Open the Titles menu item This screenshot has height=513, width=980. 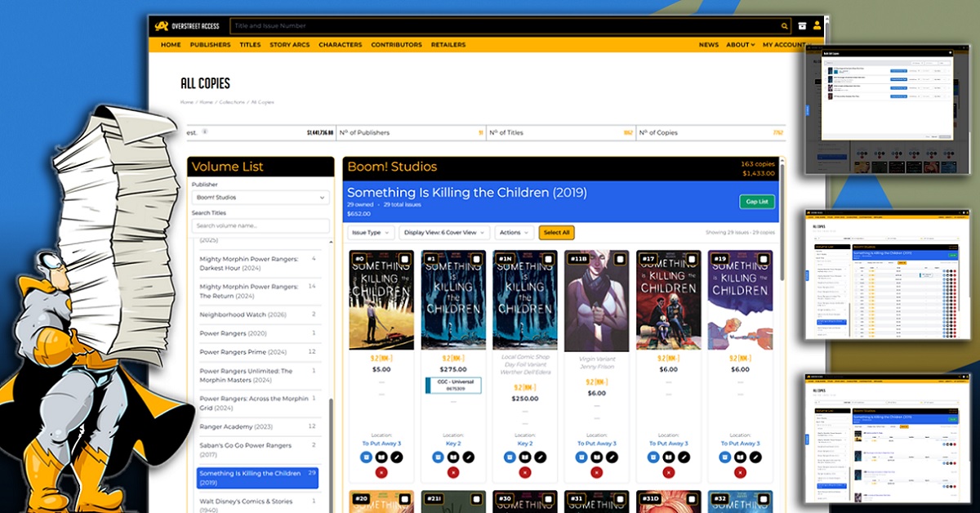[x=250, y=45]
